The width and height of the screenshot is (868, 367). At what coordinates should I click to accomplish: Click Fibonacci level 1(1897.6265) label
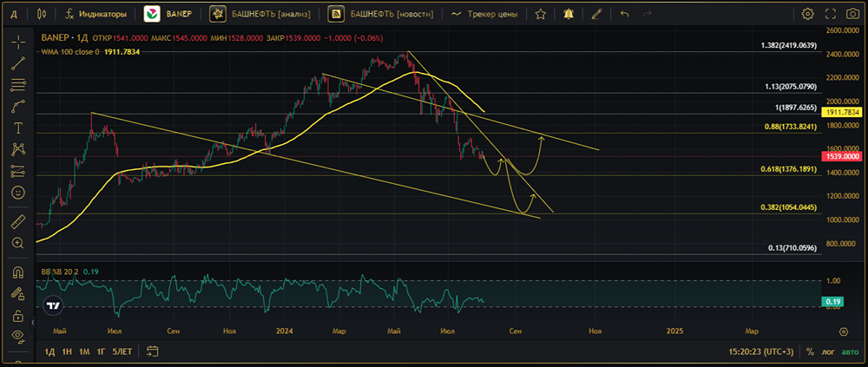pyautogui.click(x=794, y=108)
